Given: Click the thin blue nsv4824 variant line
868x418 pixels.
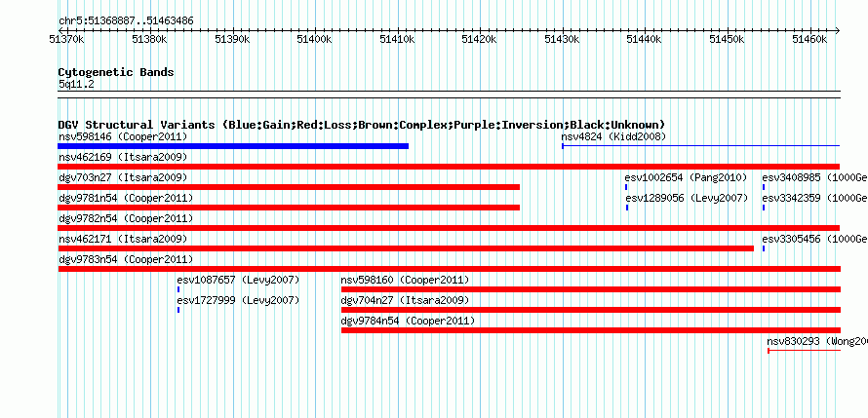Looking at the screenshot, I should coord(701,146).
